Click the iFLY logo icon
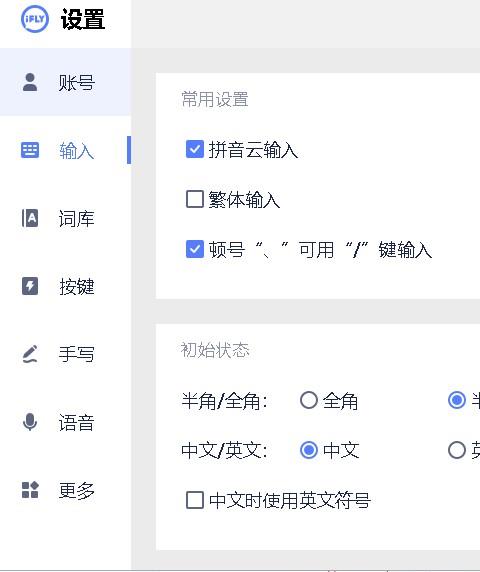The width and height of the screenshot is (480, 572). tap(35, 19)
